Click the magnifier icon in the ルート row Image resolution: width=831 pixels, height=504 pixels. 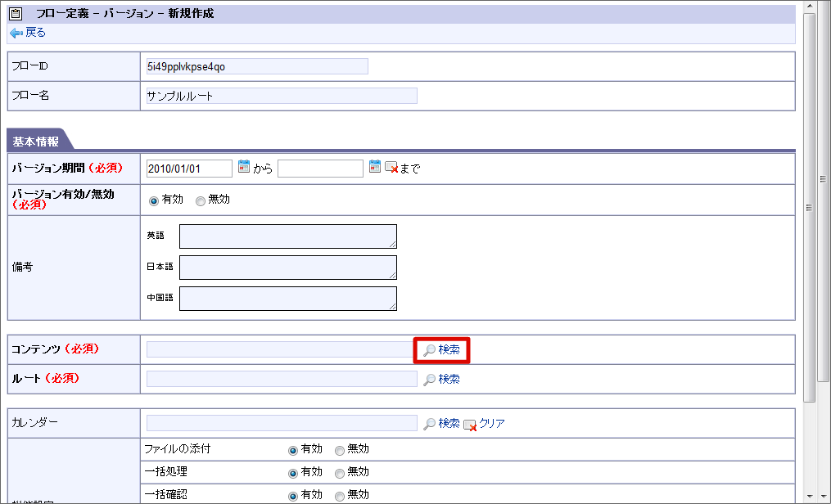[x=429, y=379]
